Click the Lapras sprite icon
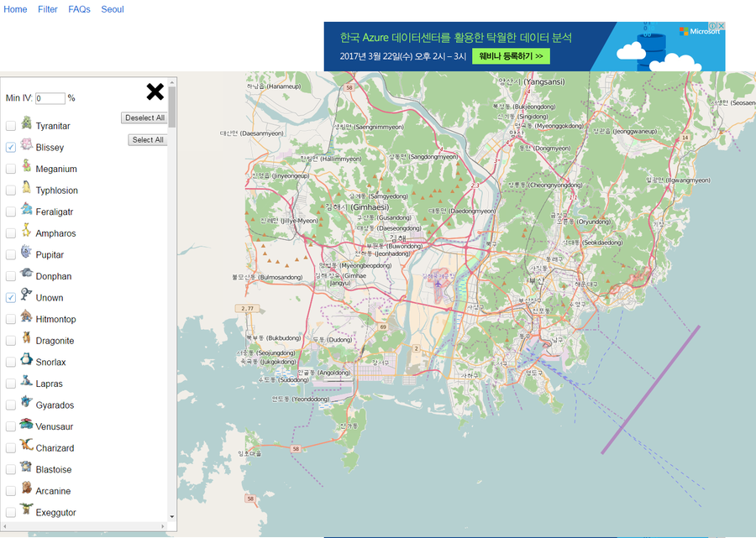The image size is (756, 538). click(x=26, y=383)
